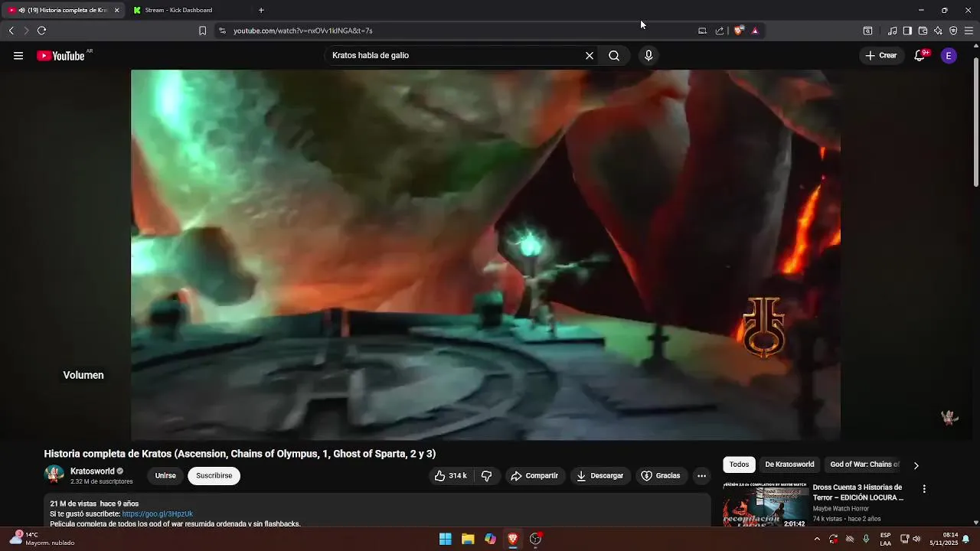Screen dimensions: 980x551
Task: Click the Compartir button
Action: click(x=534, y=476)
